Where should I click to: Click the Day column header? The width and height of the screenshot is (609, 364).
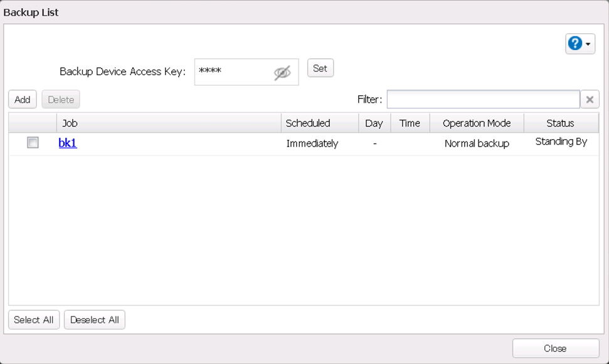[x=374, y=123]
